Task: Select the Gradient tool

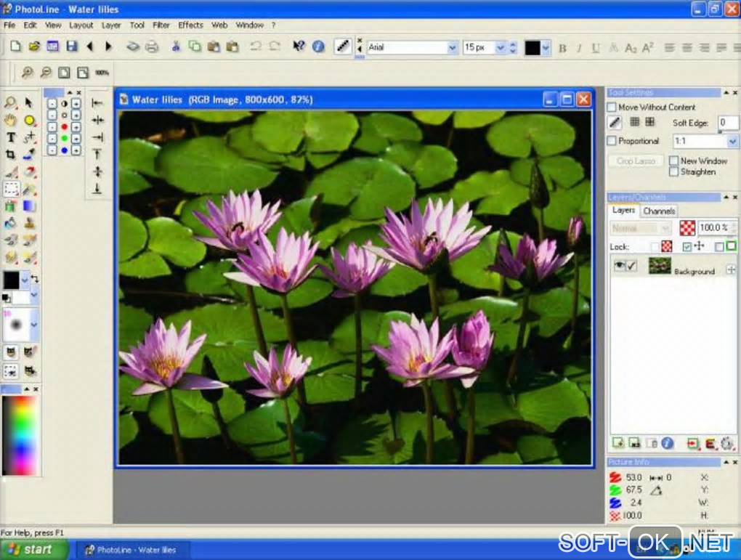Action: 29,206
